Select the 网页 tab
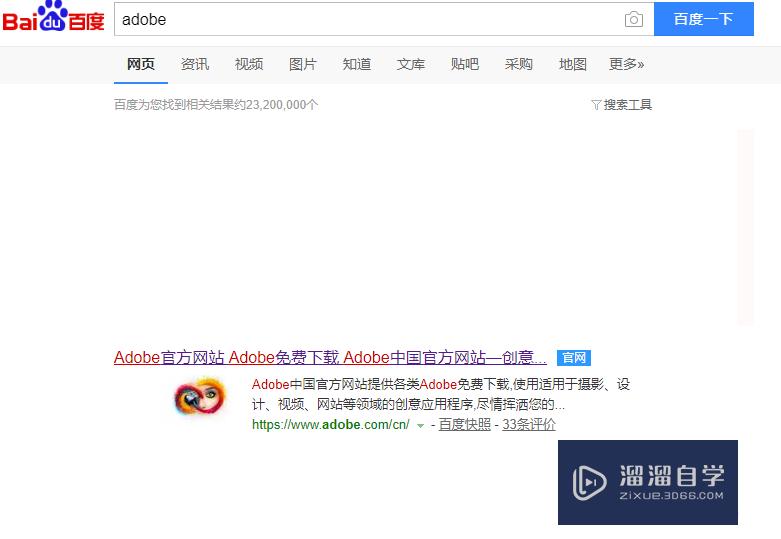The width and height of the screenshot is (781, 539). tap(140, 64)
